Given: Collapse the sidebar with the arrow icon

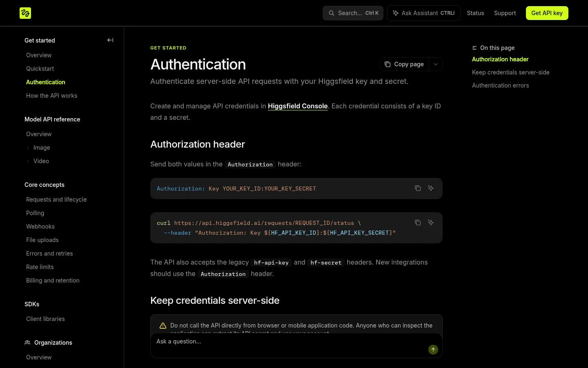Looking at the screenshot, I should click(110, 40).
